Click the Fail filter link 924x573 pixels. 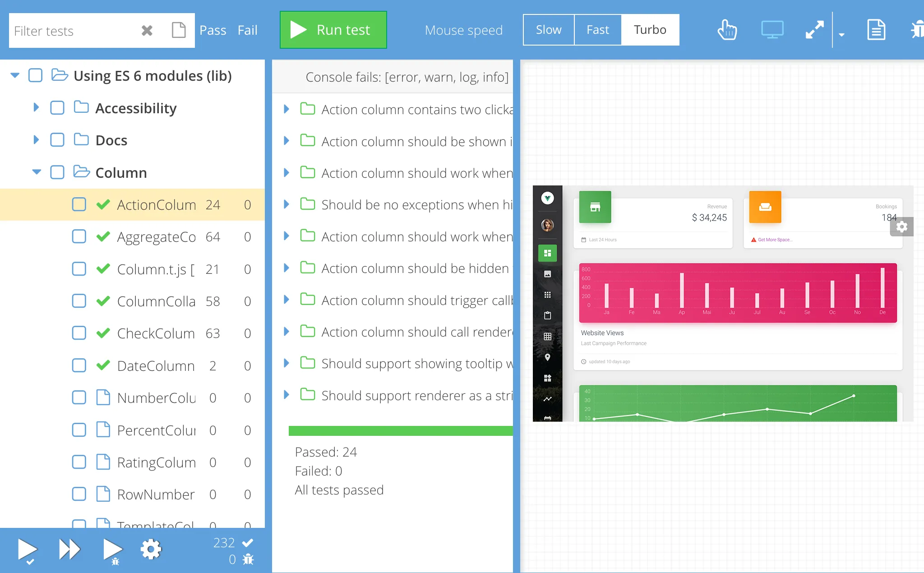pos(247,30)
